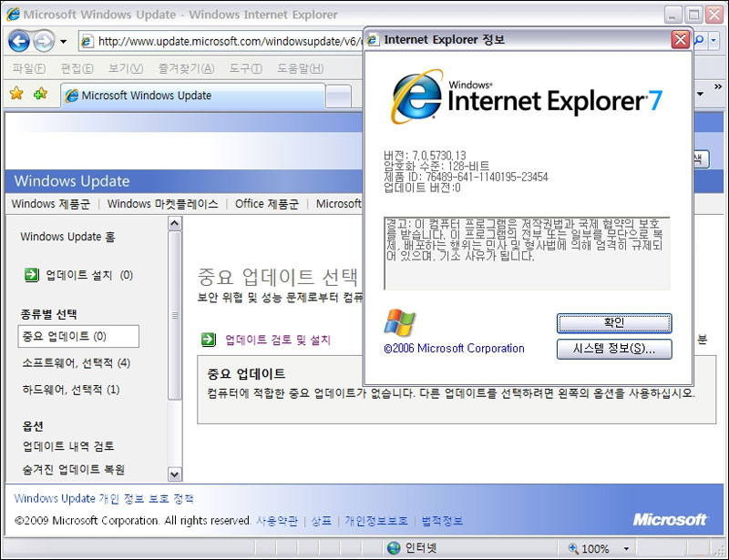Open 업데이트 내역 검토 option
The image size is (729, 560).
coord(68,446)
